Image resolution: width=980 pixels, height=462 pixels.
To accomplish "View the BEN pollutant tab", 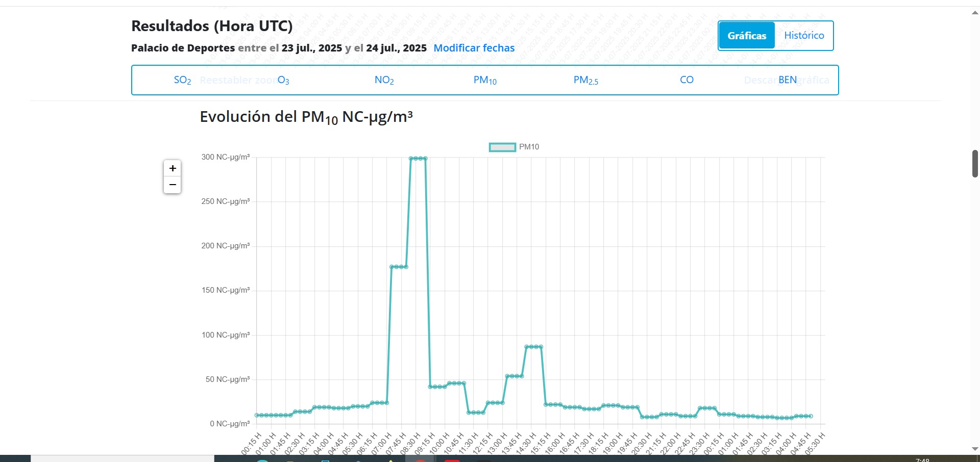I will pos(788,80).
